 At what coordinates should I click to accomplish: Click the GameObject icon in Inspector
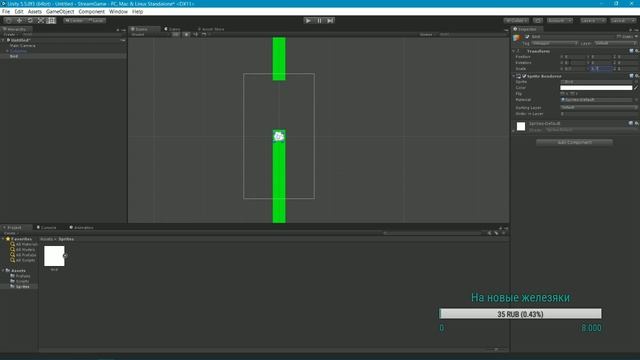[x=518, y=38]
